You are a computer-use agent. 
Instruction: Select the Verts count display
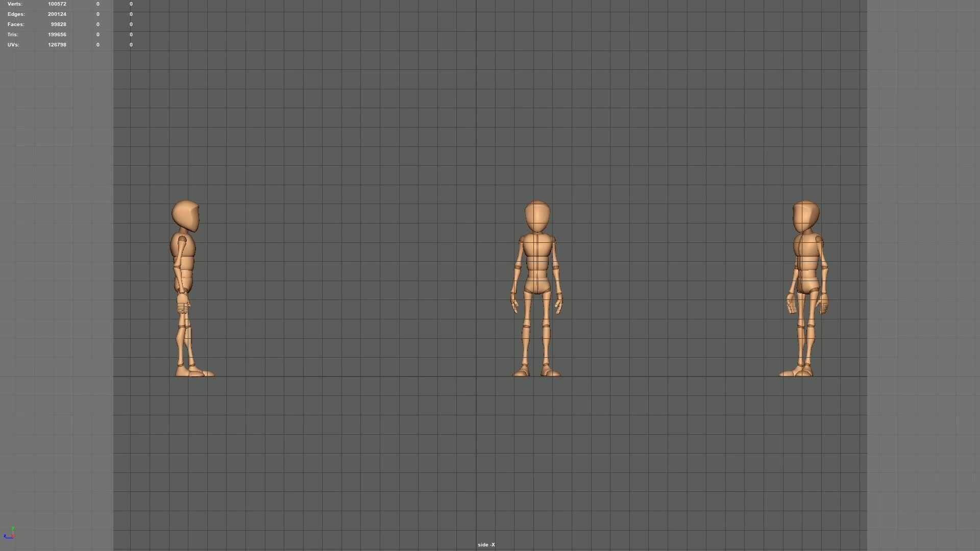pyautogui.click(x=57, y=4)
